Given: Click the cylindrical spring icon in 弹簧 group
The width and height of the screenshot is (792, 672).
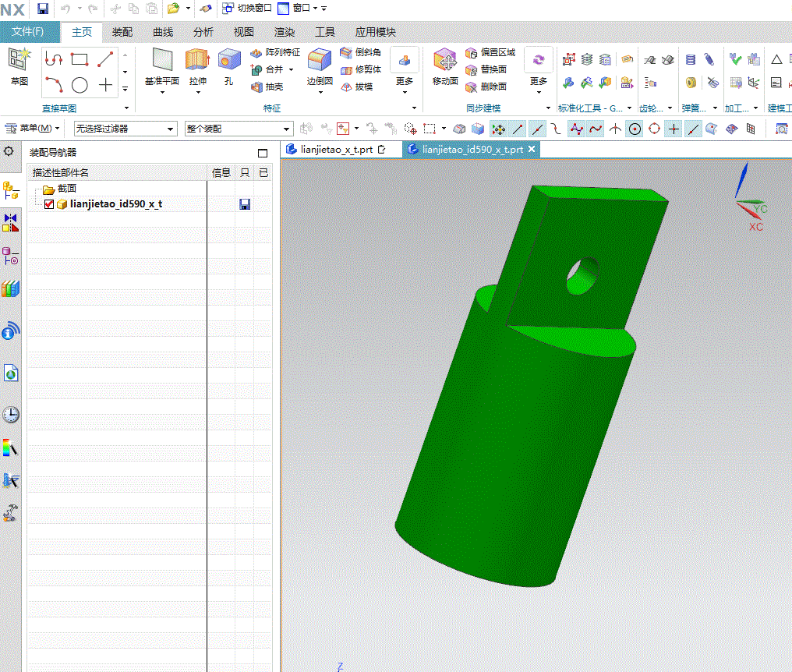Looking at the screenshot, I should (691, 59).
